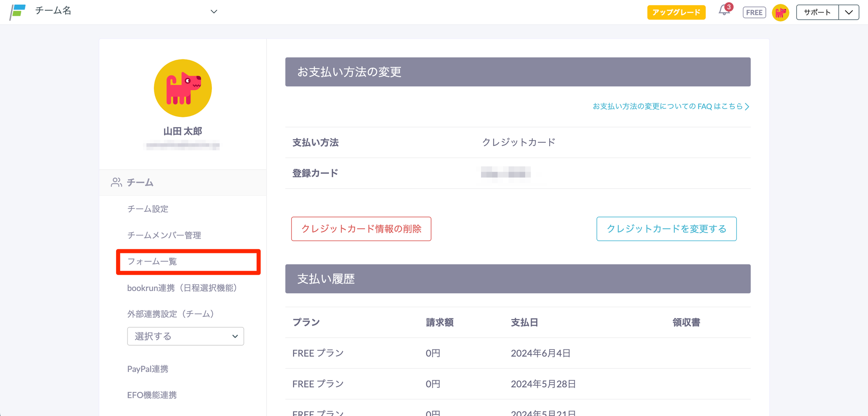Open チーム設定 in sidebar

[x=148, y=209]
